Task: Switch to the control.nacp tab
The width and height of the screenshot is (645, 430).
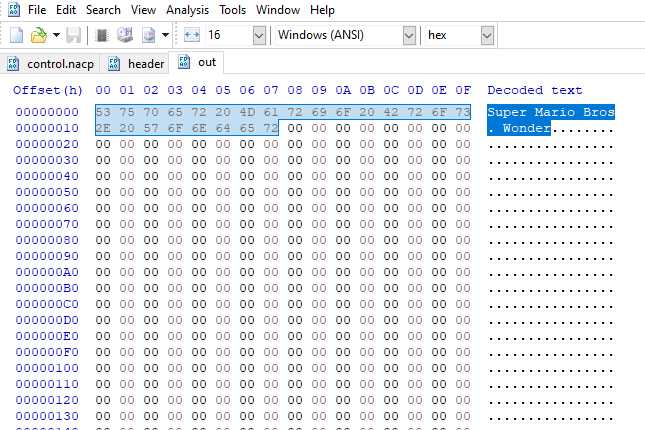Action: pos(50,64)
